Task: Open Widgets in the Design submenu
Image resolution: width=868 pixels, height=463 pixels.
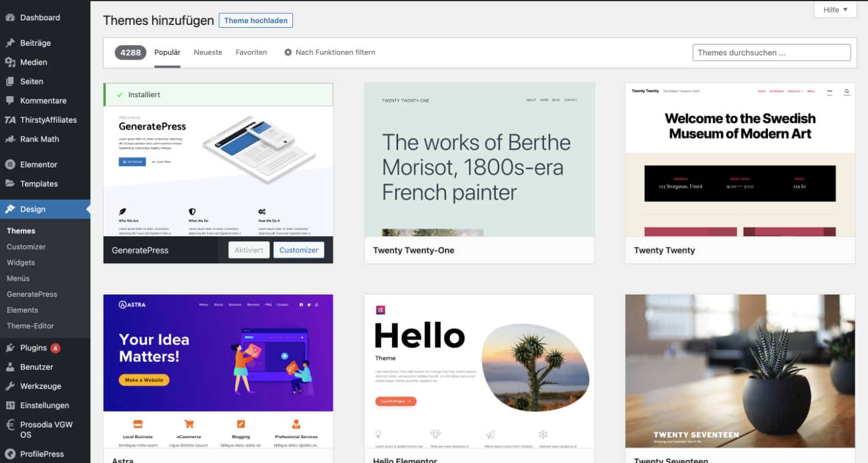Action: coord(21,262)
